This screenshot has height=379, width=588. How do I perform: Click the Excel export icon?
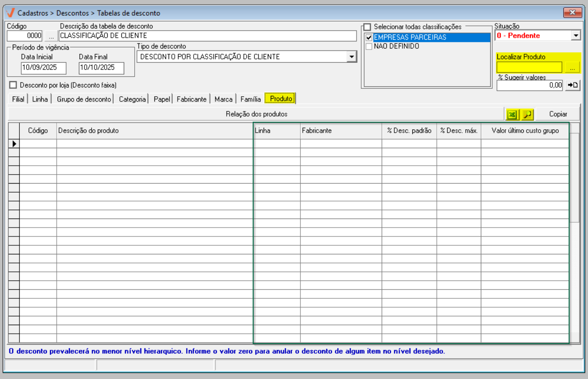pyautogui.click(x=512, y=114)
